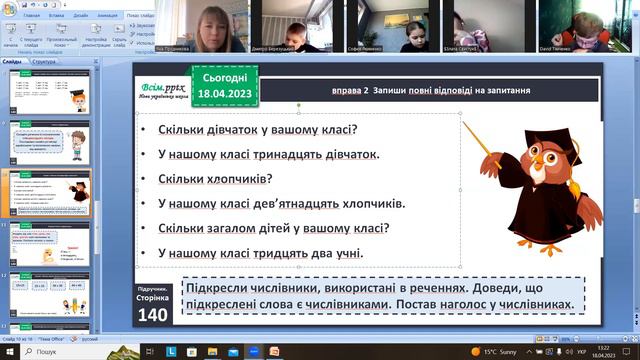
Task: Open the Windows Start menu
Action: coord(9,351)
